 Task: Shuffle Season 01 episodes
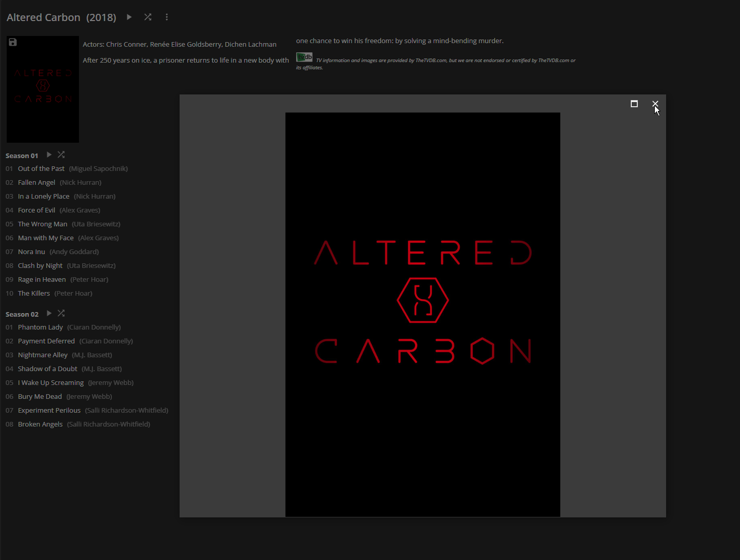[x=61, y=155]
